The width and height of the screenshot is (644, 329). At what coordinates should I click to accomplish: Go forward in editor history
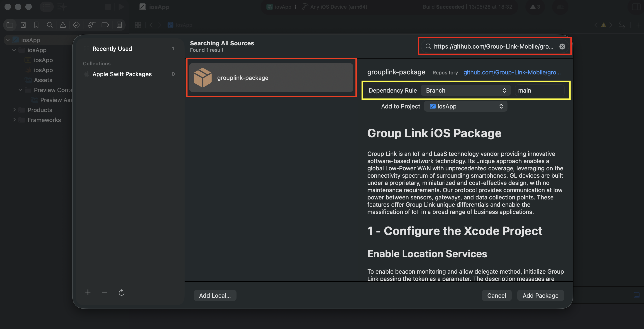[160, 25]
